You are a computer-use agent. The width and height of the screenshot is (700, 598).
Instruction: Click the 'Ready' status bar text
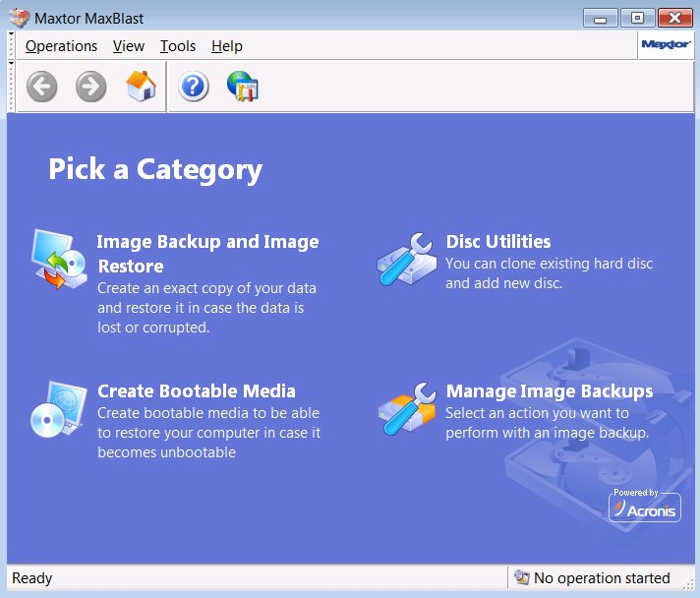[x=32, y=578]
